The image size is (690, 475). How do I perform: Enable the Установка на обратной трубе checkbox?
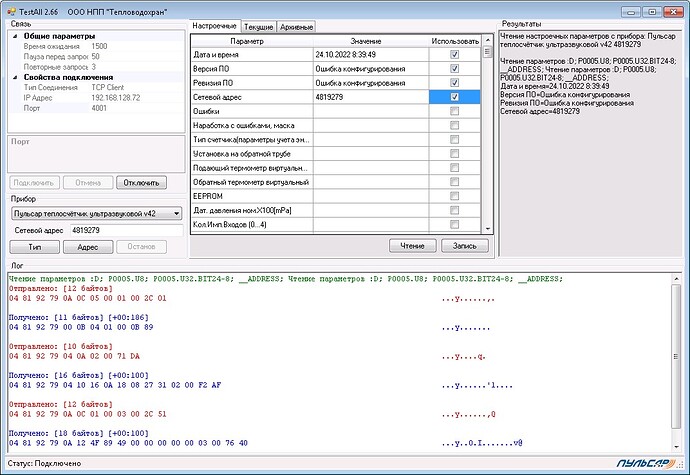455,154
